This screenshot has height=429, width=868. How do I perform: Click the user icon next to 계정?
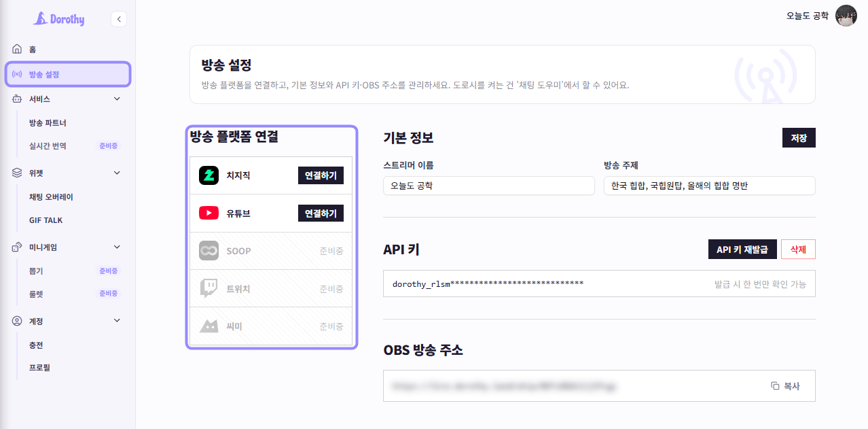[17, 321]
